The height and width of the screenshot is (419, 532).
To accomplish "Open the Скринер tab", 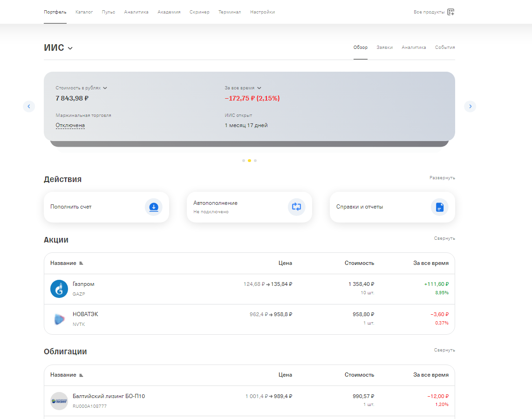I will tap(199, 12).
